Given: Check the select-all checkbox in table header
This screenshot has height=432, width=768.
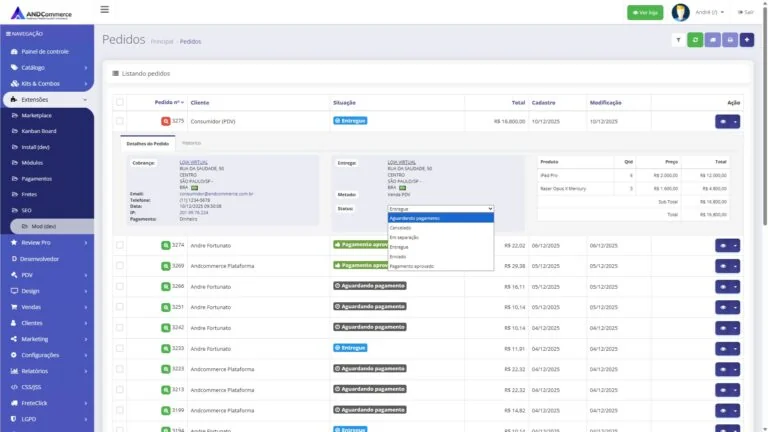Looking at the screenshot, I should (120, 102).
